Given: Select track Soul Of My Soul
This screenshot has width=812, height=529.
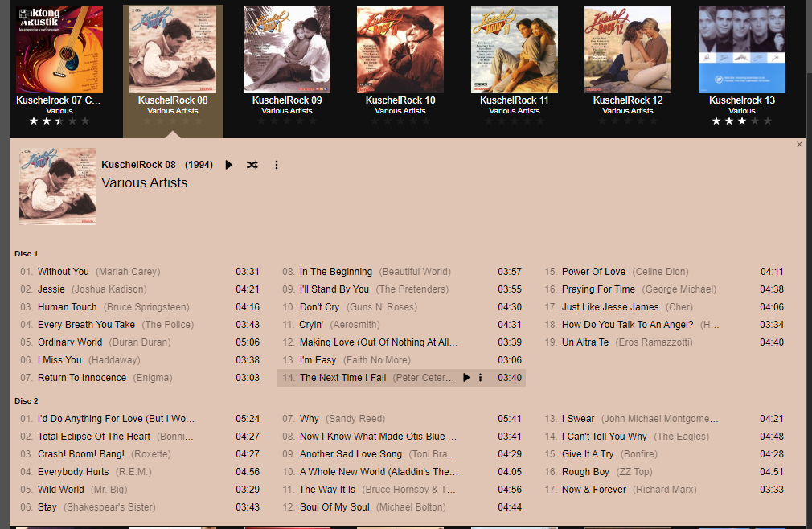Looking at the screenshot, I should (401, 507).
